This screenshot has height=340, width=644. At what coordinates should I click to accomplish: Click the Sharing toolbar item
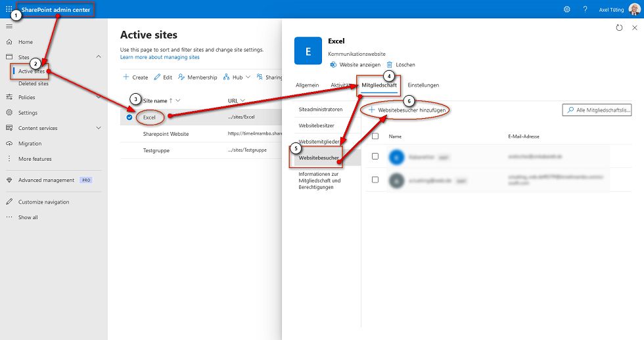(x=269, y=77)
